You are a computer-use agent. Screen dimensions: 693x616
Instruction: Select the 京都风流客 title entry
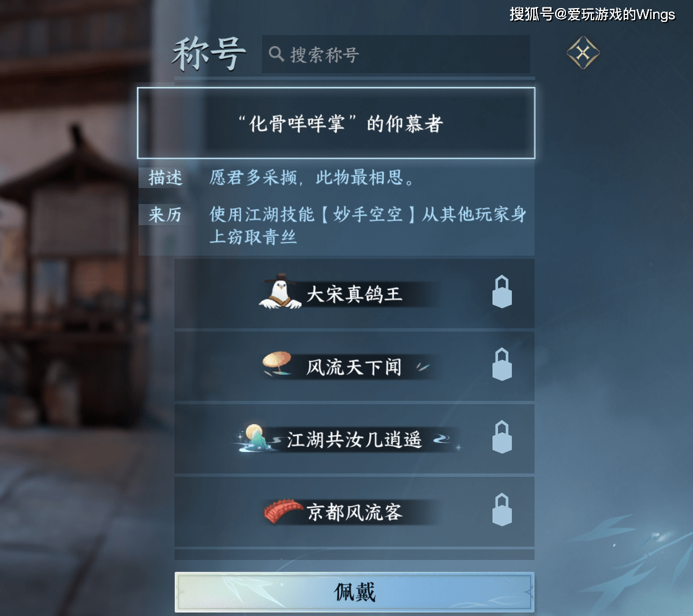pyautogui.click(x=355, y=512)
